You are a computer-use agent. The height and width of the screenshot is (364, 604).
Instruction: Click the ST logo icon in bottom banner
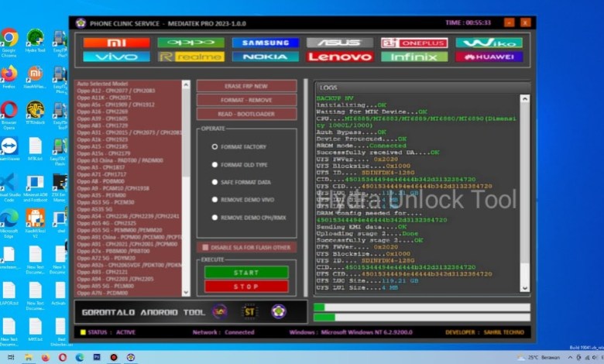pos(251,311)
